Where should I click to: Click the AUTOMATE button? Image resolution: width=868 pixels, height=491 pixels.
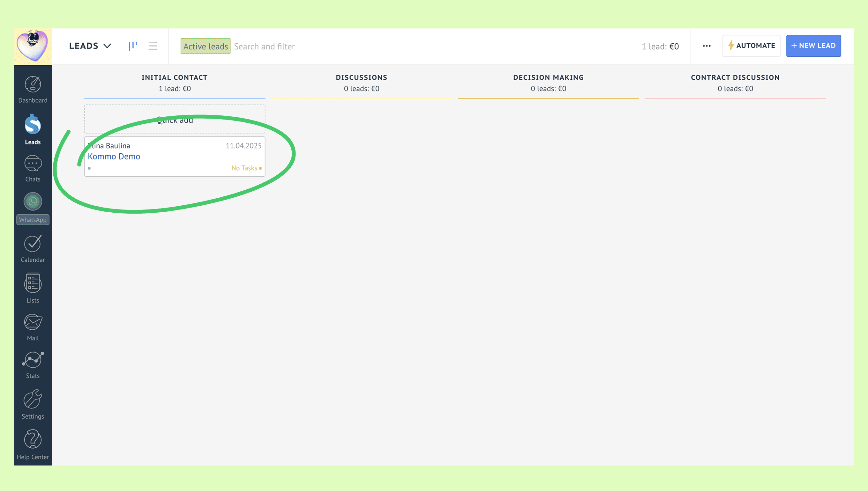pyautogui.click(x=751, y=46)
